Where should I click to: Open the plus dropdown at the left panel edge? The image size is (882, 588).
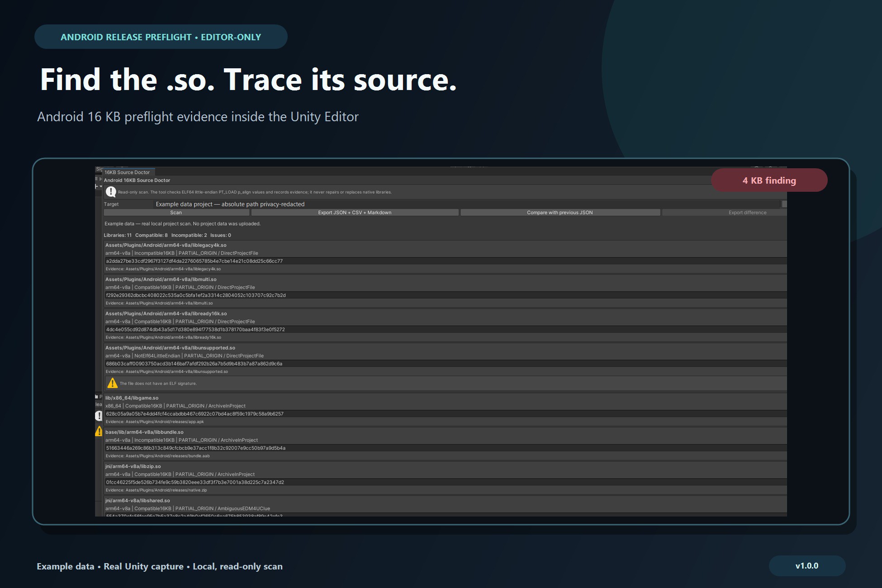click(x=98, y=186)
